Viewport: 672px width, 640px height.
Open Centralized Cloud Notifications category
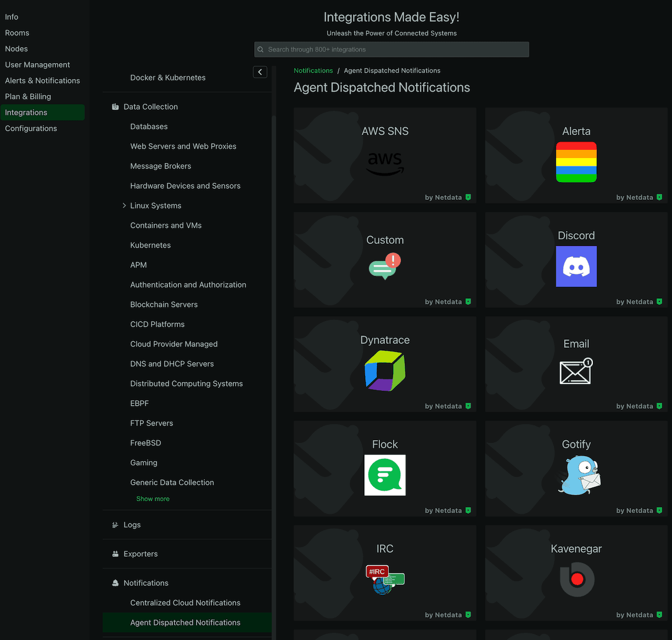(x=185, y=603)
